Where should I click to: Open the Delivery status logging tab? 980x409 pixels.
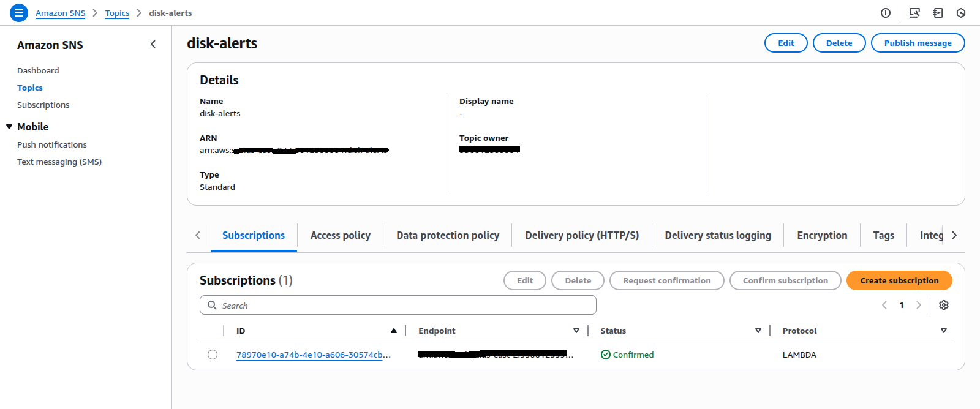(x=718, y=236)
